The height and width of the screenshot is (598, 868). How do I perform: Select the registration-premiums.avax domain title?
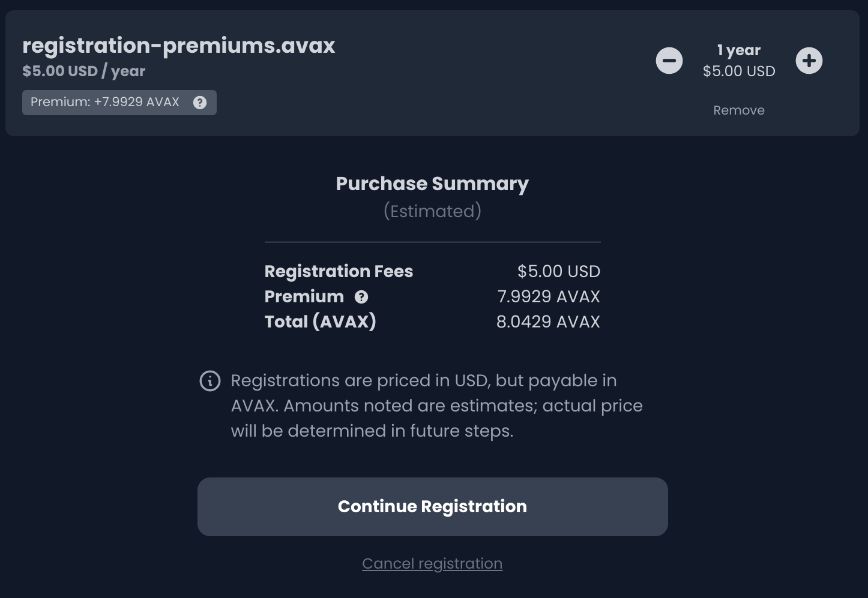(x=179, y=46)
